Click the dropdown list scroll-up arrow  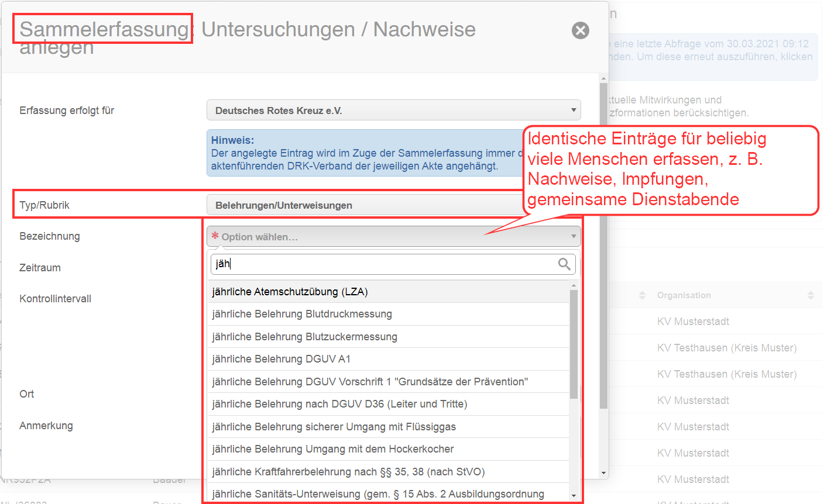click(x=574, y=285)
